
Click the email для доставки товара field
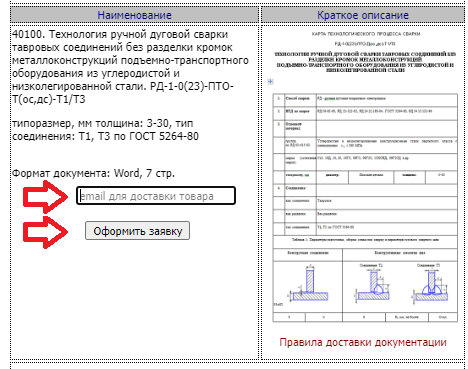[156, 196]
